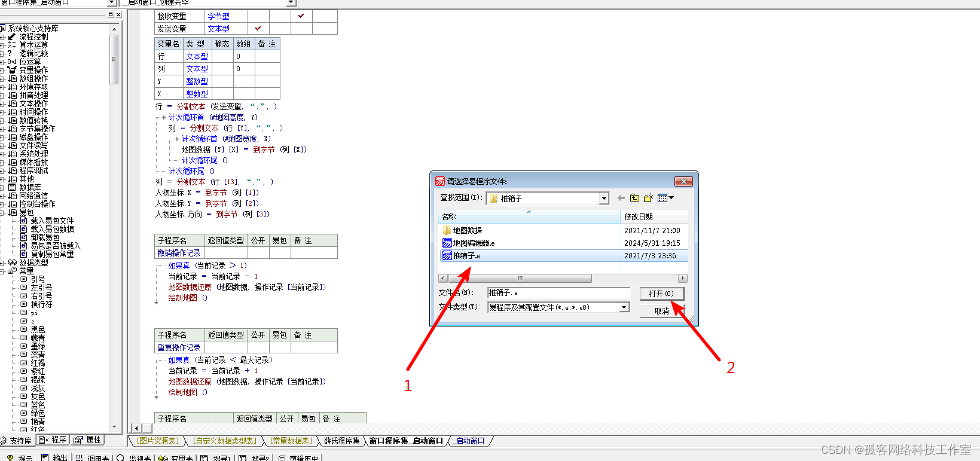Click the 打开(O) button
The height and width of the screenshot is (461, 980).
661,294
